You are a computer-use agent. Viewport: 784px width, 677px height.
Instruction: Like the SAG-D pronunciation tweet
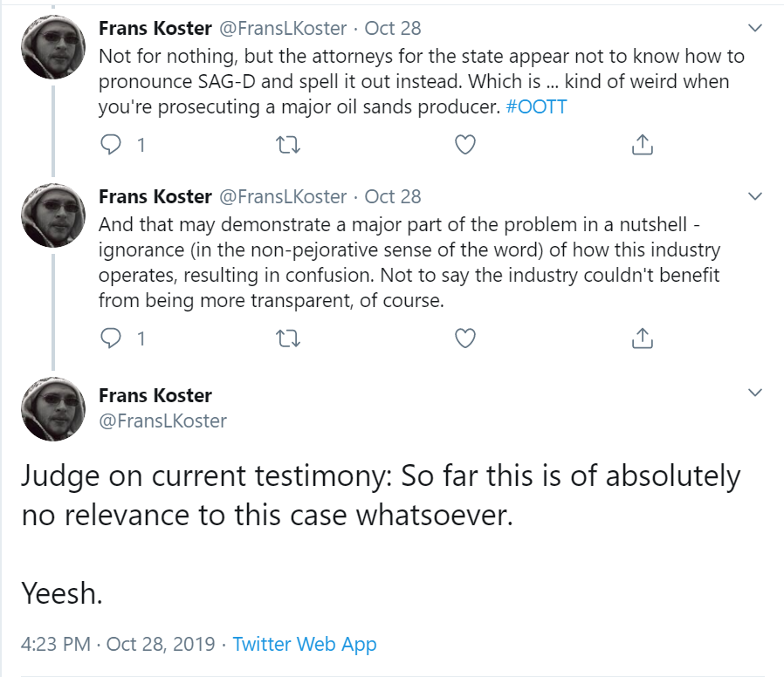pos(465,145)
